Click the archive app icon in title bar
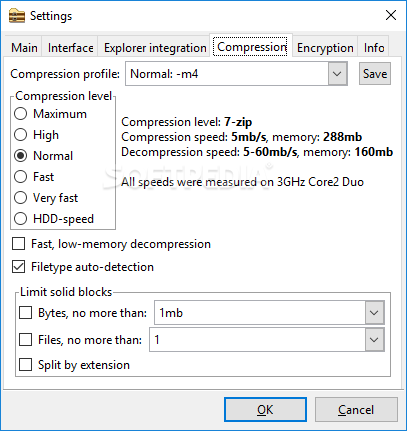The width and height of the screenshot is (407, 431). 17,16
